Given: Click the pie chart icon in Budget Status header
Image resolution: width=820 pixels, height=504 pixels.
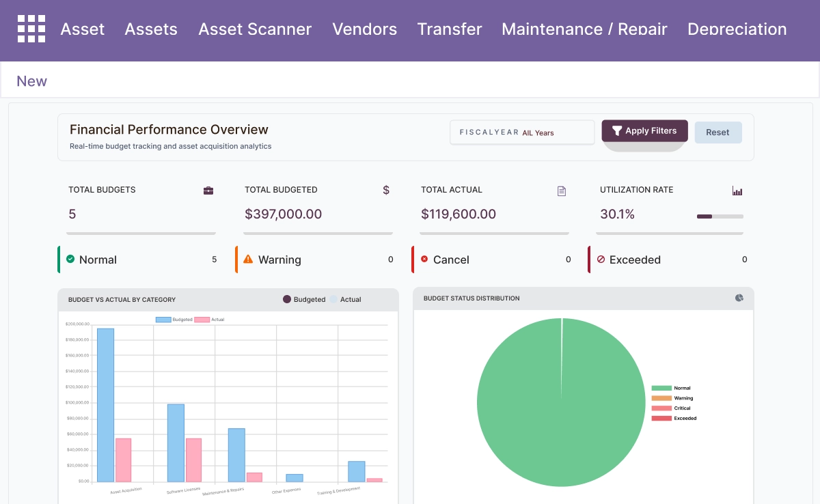Looking at the screenshot, I should click(739, 298).
